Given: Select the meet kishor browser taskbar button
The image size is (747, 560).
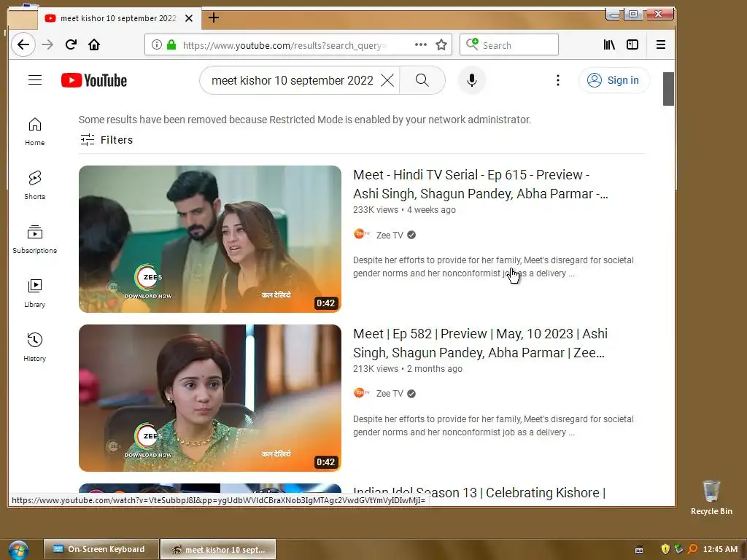Looking at the screenshot, I should coord(218,549).
